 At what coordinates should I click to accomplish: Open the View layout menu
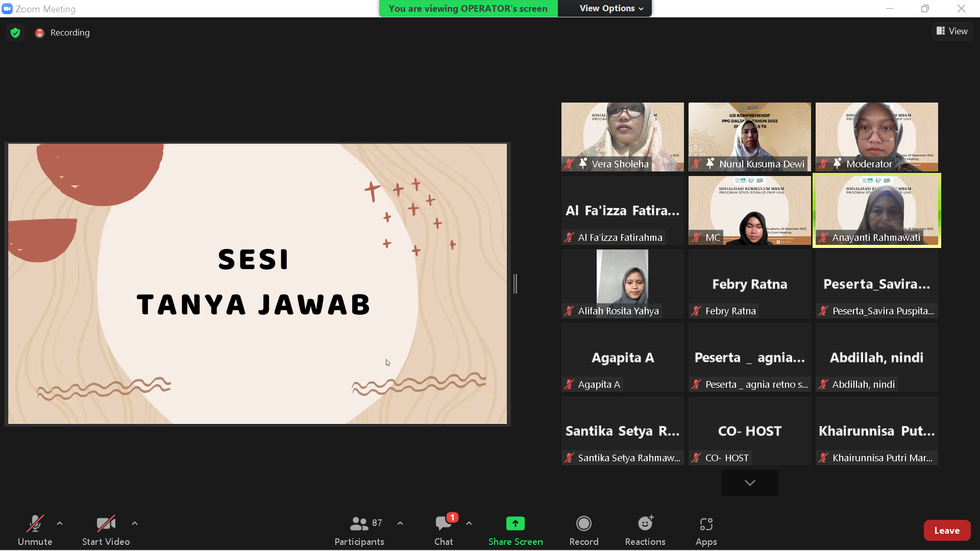[952, 31]
